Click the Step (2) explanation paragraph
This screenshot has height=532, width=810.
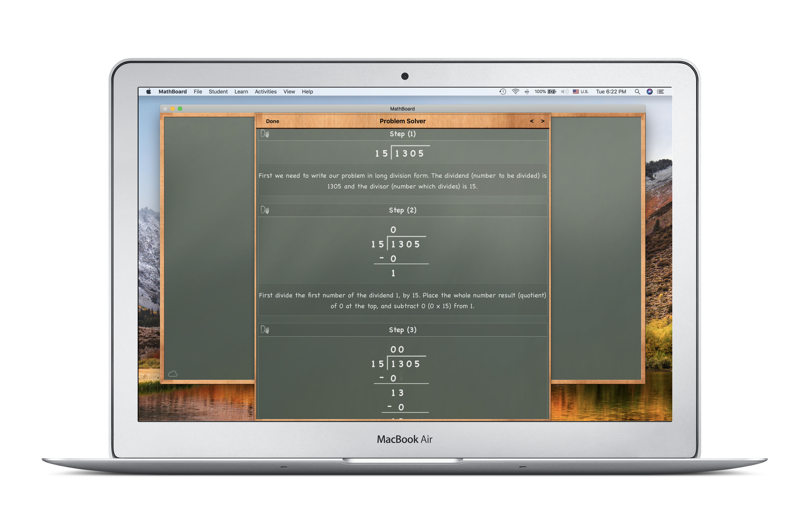click(x=403, y=300)
